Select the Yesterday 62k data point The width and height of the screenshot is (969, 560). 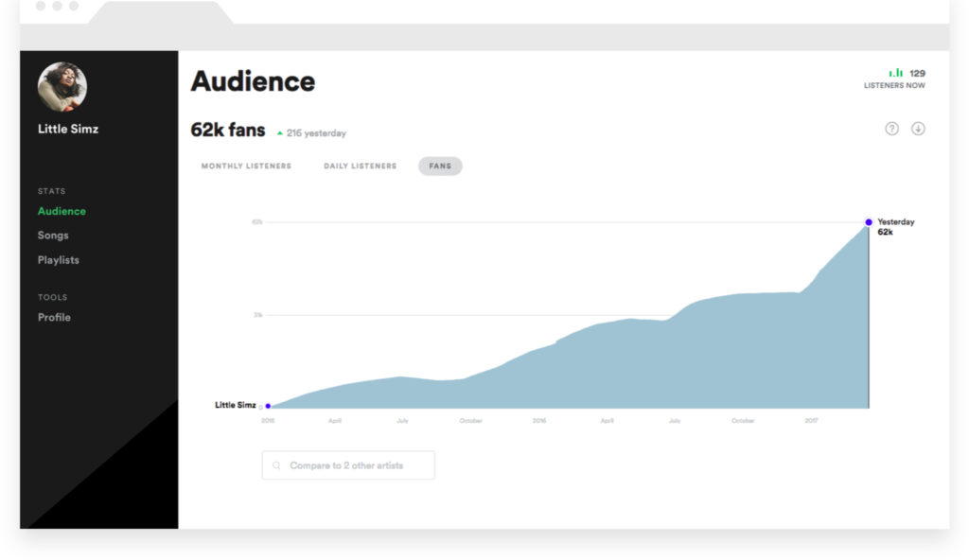pyautogui.click(x=869, y=222)
